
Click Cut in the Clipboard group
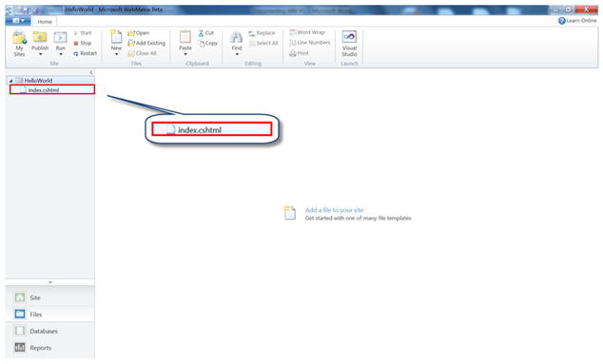(x=205, y=33)
